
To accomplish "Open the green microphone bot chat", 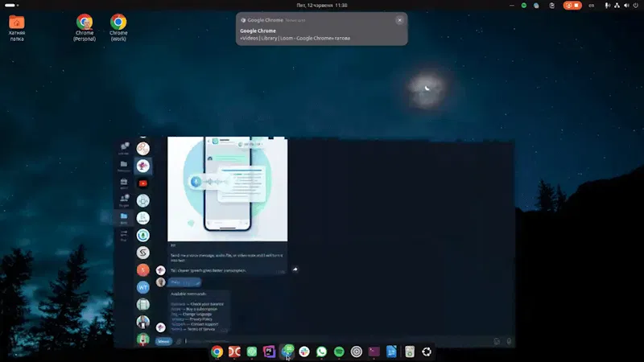I will tap(143, 235).
